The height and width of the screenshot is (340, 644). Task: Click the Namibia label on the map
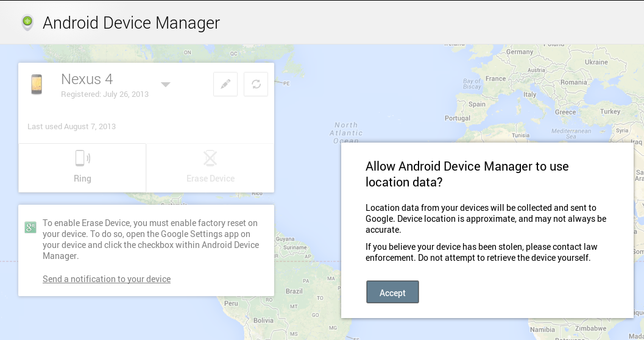[542, 330]
